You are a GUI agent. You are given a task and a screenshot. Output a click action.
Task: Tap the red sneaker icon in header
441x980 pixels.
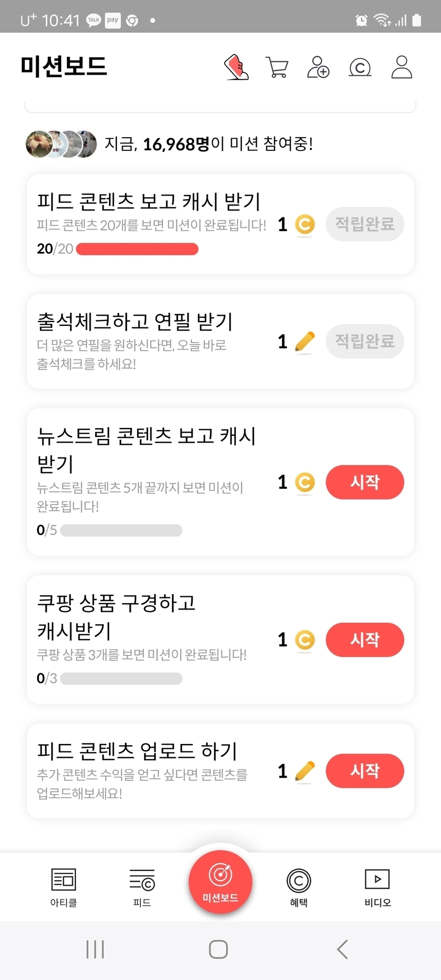click(236, 67)
